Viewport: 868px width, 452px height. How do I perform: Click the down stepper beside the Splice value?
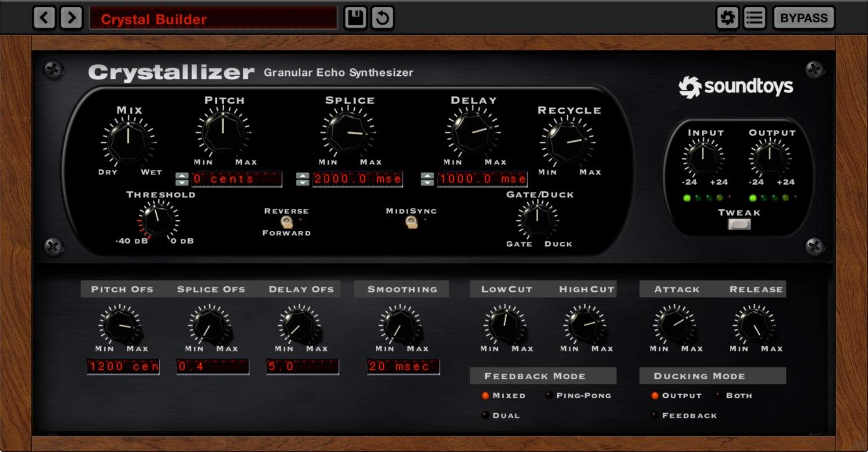(x=301, y=182)
